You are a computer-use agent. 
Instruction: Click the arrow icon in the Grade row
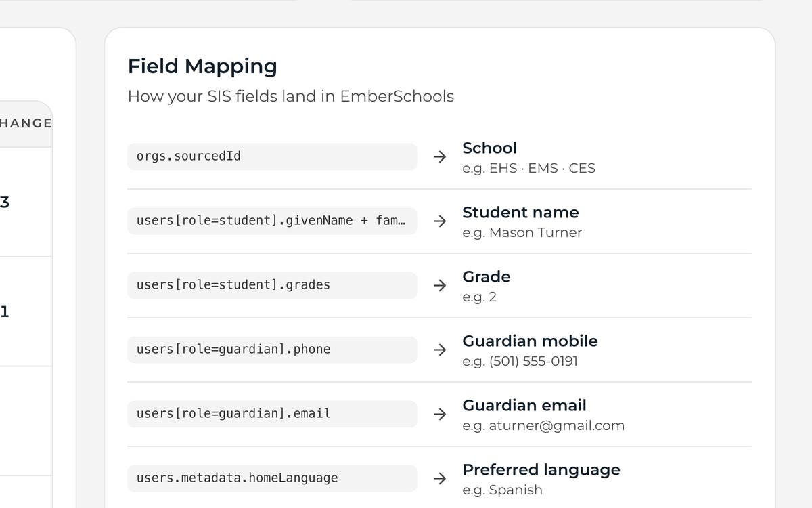(440, 285)
